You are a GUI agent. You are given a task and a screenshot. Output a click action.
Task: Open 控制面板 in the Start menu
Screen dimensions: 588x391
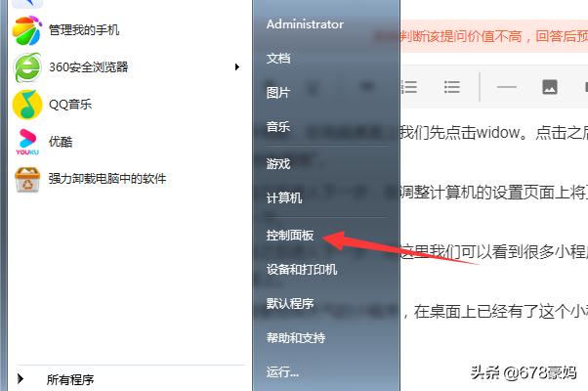coord(290,236)
